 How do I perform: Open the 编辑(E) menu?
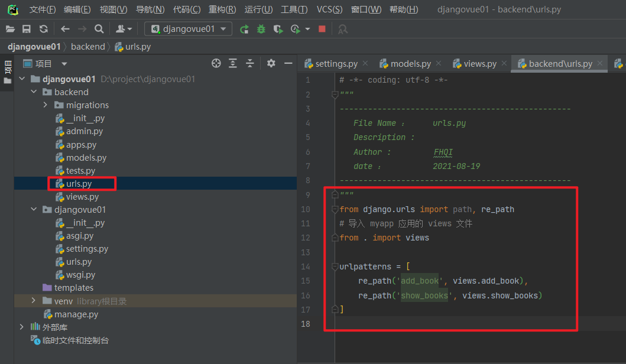click(x=77, y=9)
